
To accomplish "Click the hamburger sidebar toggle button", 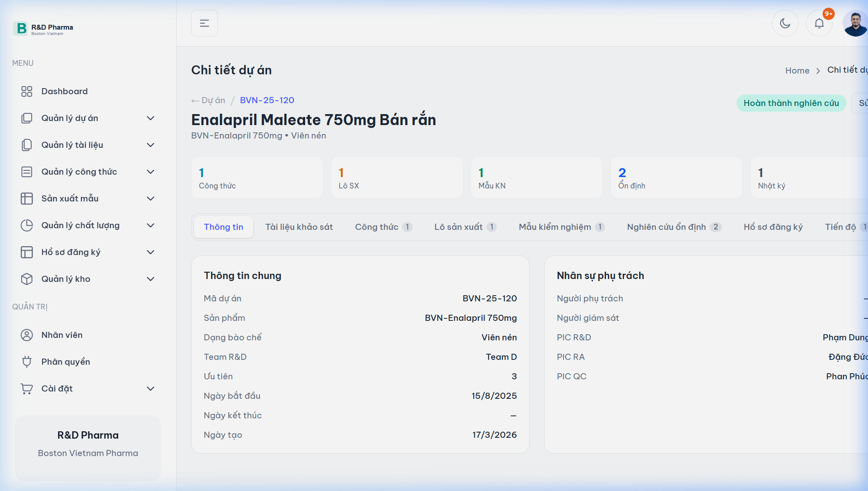I will (205, 23).
